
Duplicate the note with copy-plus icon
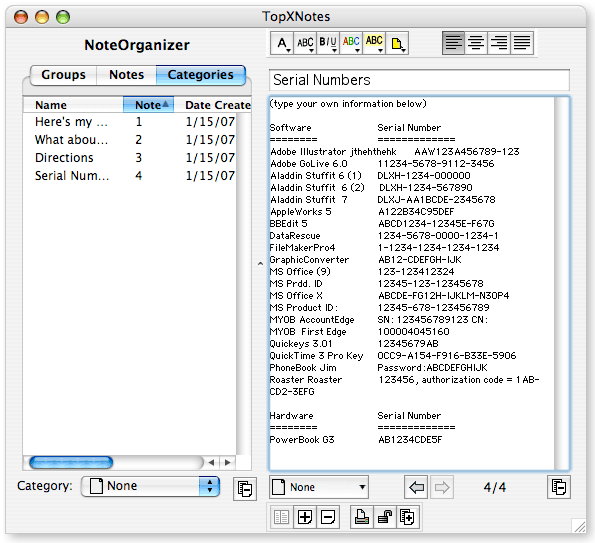pyautogui.click(x=408, y=517)
